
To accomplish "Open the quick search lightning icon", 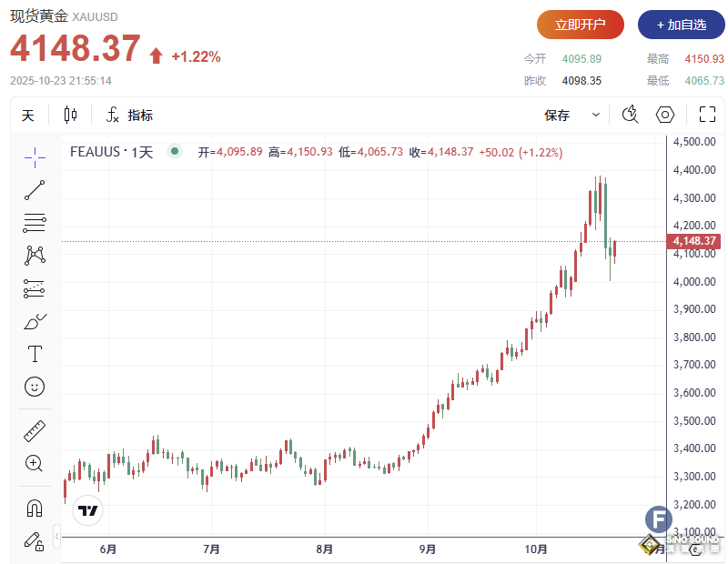I will pos(630,115).
